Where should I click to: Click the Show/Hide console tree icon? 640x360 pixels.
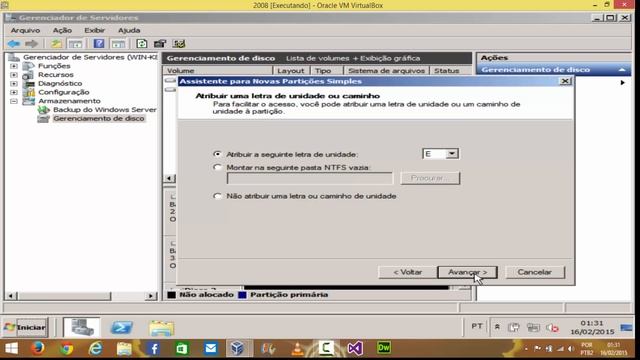76,44
